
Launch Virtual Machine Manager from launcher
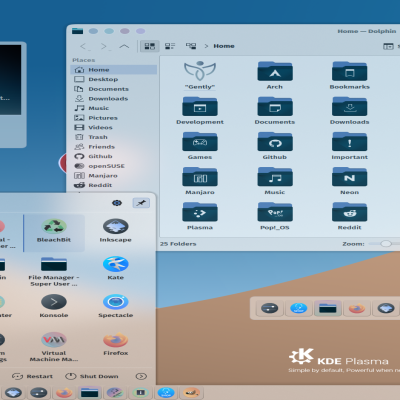pos(54,347)
